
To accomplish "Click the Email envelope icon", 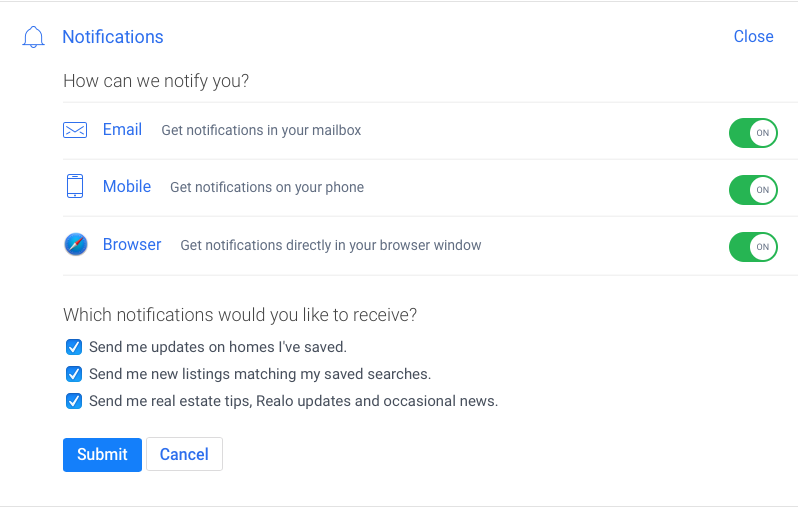I will point(75,130).
